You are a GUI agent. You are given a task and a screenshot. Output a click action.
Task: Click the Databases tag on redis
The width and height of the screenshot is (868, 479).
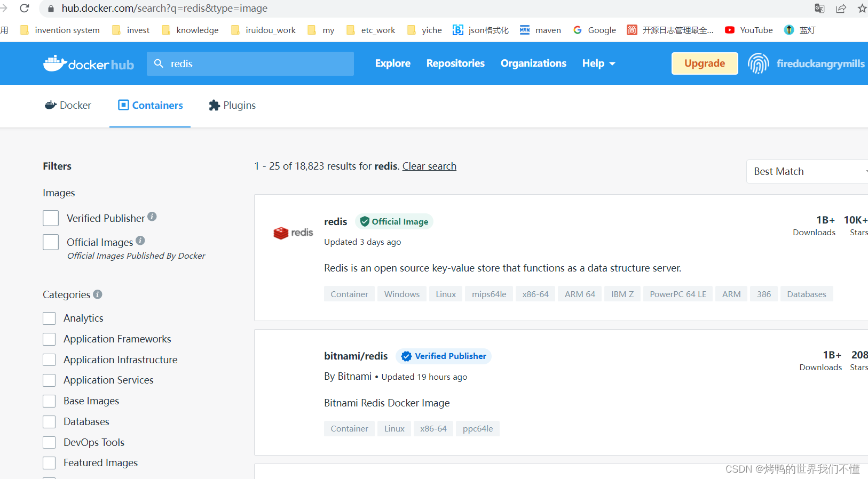[807, 294]
